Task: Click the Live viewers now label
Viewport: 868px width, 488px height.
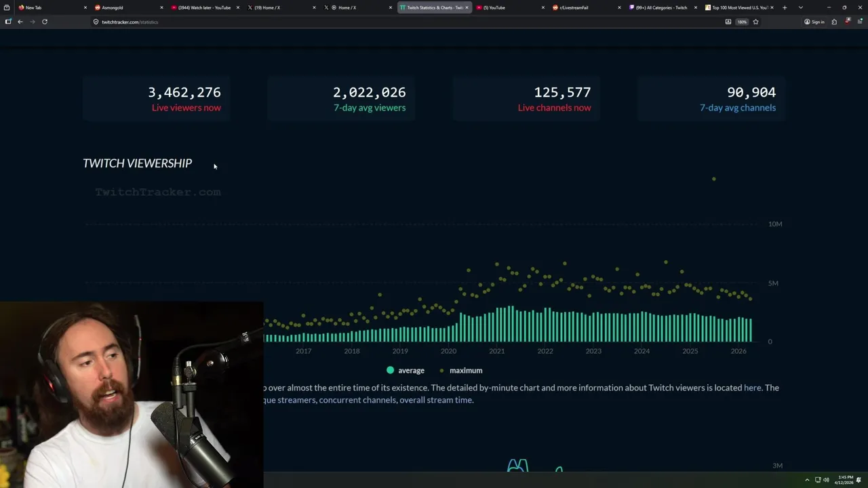Action: (186, 108)
